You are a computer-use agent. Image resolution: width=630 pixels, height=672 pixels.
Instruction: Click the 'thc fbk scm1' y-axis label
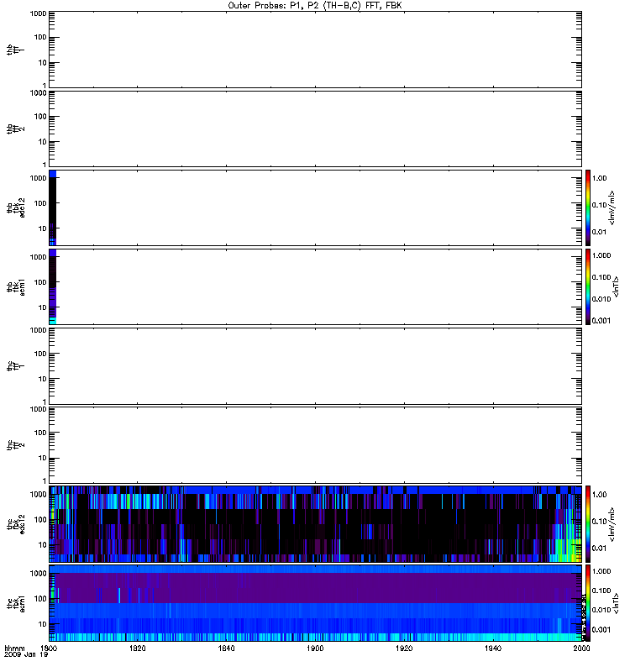click(16, 603)
